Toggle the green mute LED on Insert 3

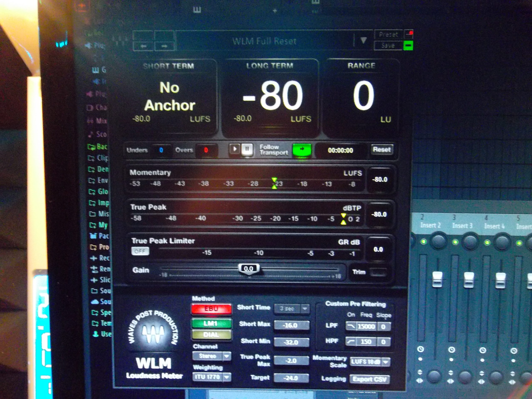click(x=455, y=242)
